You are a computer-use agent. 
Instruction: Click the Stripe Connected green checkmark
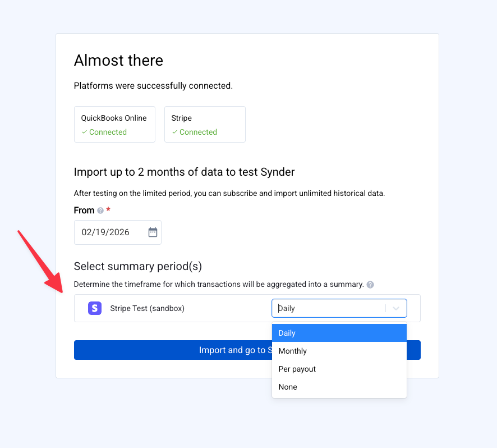pos(174,132)
